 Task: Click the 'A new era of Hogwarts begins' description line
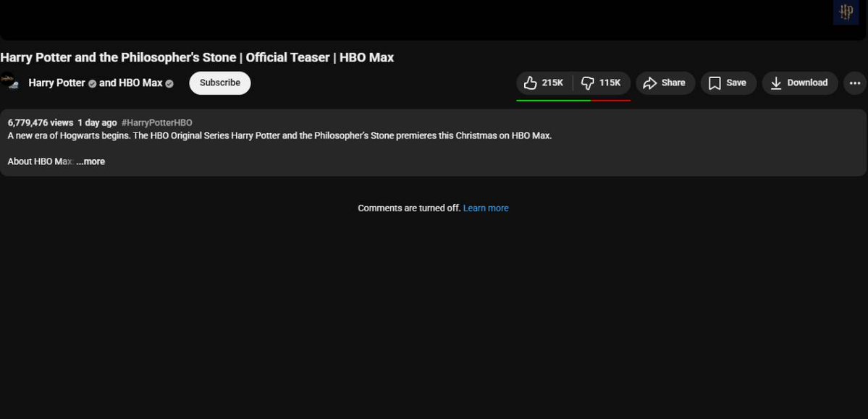[279, 135]
